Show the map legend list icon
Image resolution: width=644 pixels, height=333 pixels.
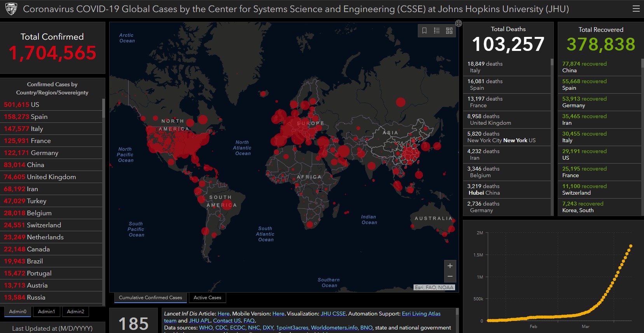click(x=437, y=31)
